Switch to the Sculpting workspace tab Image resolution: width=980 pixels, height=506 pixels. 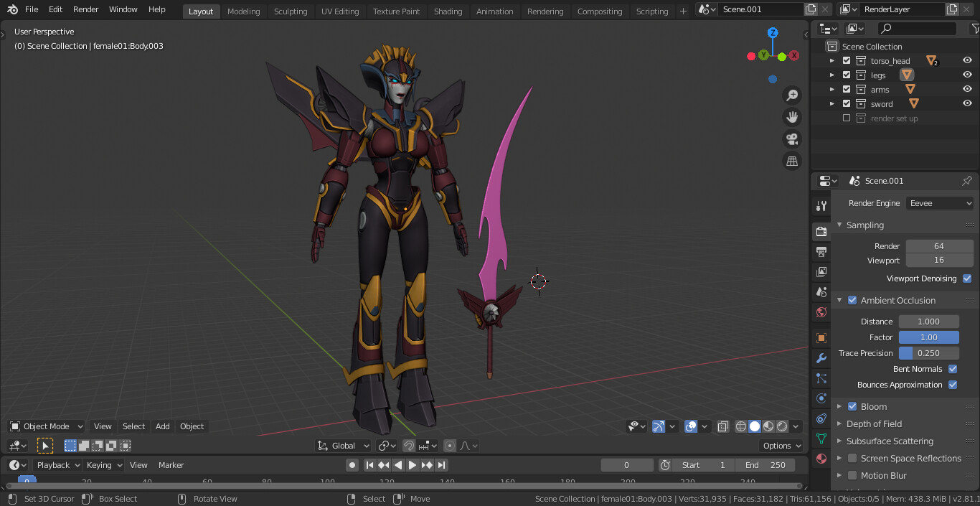(290, 11)
